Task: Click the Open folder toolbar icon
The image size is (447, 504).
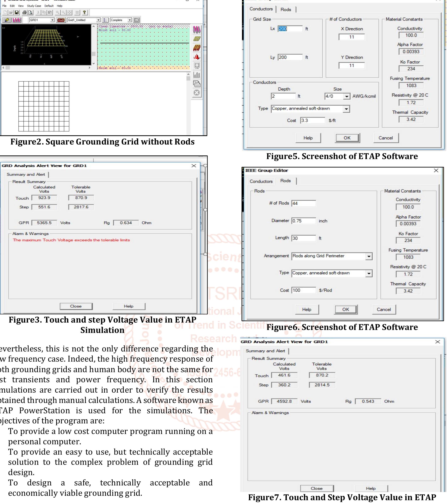Action: tap(11, 13)
